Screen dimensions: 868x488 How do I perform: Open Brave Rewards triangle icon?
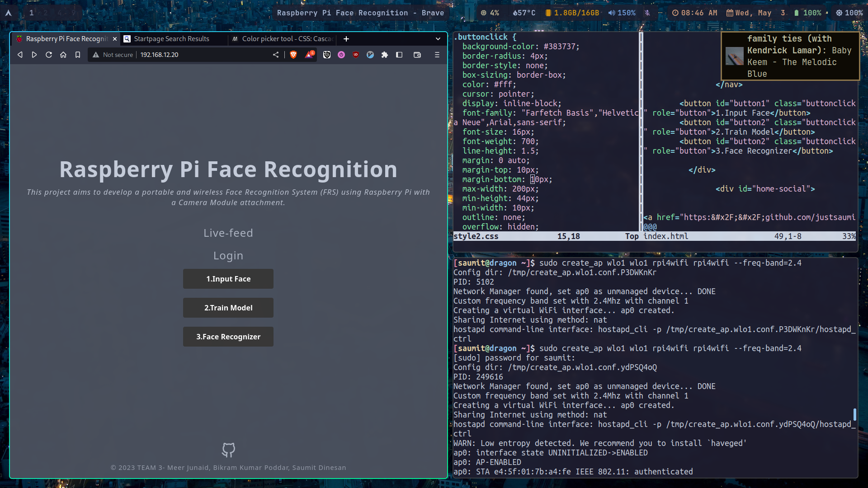coord(309,55)
